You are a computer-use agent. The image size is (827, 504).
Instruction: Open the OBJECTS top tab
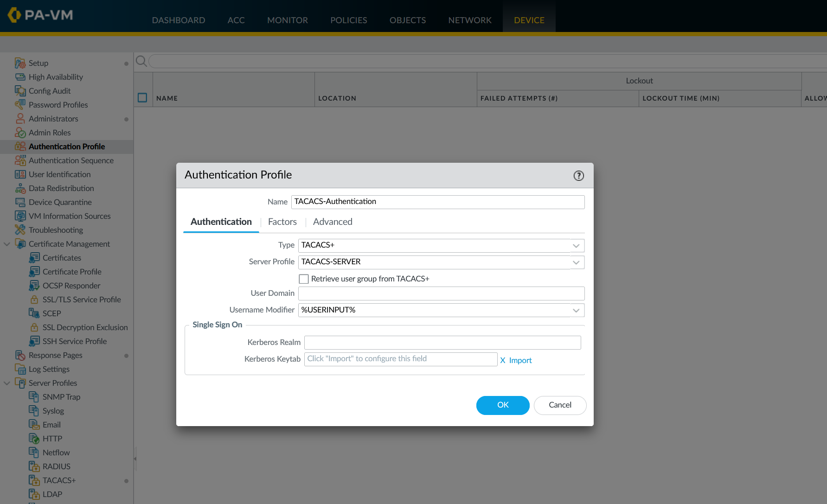[x=408, y=20]
